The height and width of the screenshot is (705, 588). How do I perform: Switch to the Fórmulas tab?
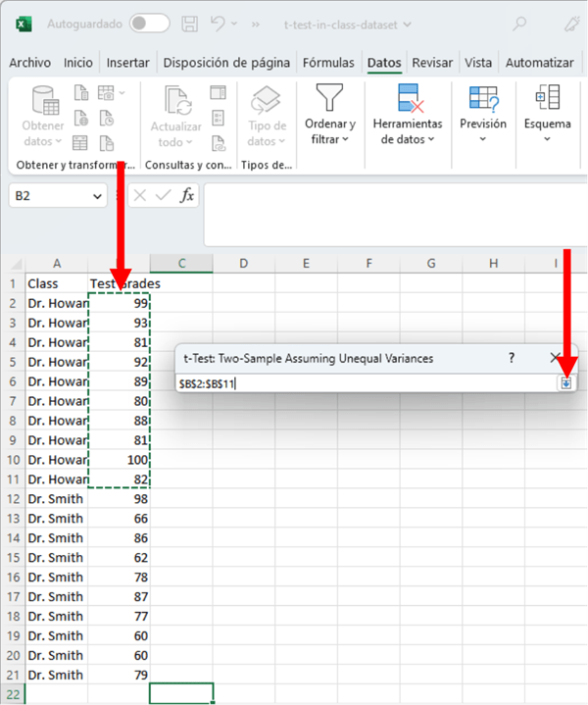(x=328, y=63)
